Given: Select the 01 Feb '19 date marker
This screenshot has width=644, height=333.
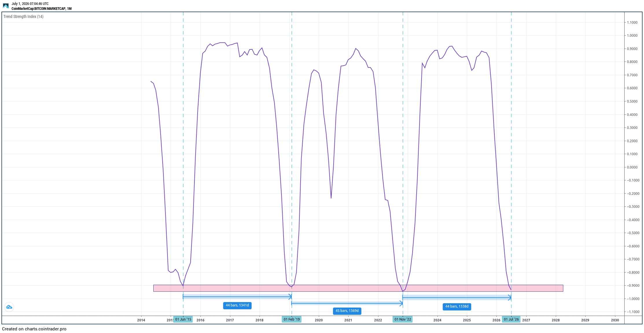Looking at the screenshot, I should point(292,319).
